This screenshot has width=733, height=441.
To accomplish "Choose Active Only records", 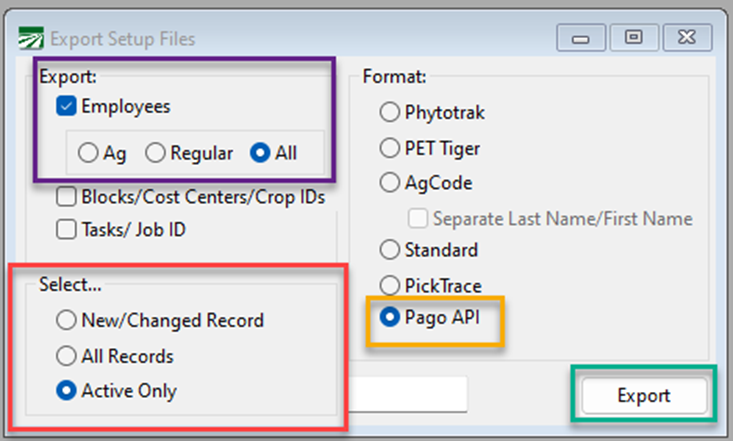I will pyautogui.click(x=68, y=391).
